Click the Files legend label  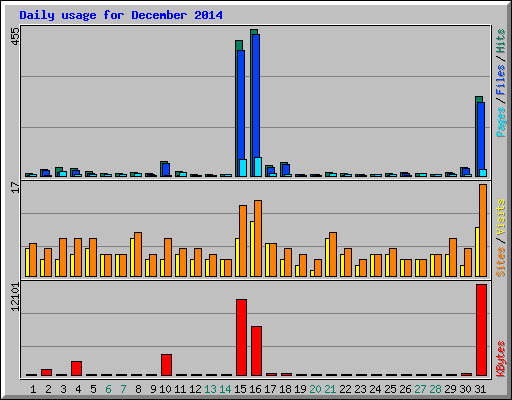500,80
